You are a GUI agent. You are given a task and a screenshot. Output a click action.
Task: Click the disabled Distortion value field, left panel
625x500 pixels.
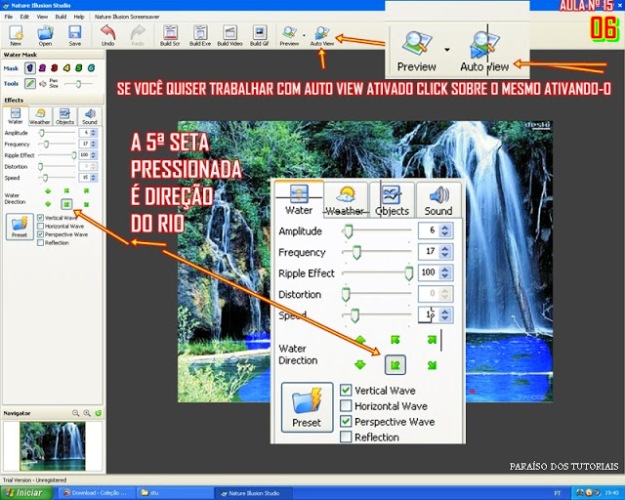pyautogui.click(x=88, y=166)
